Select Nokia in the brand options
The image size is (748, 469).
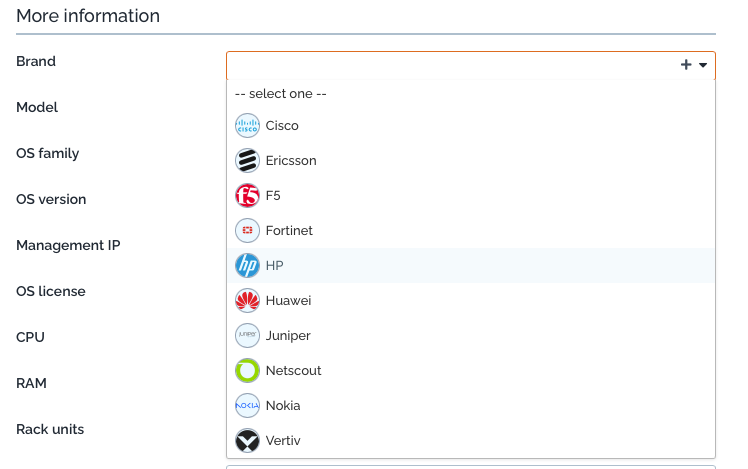tap(283, 406)
